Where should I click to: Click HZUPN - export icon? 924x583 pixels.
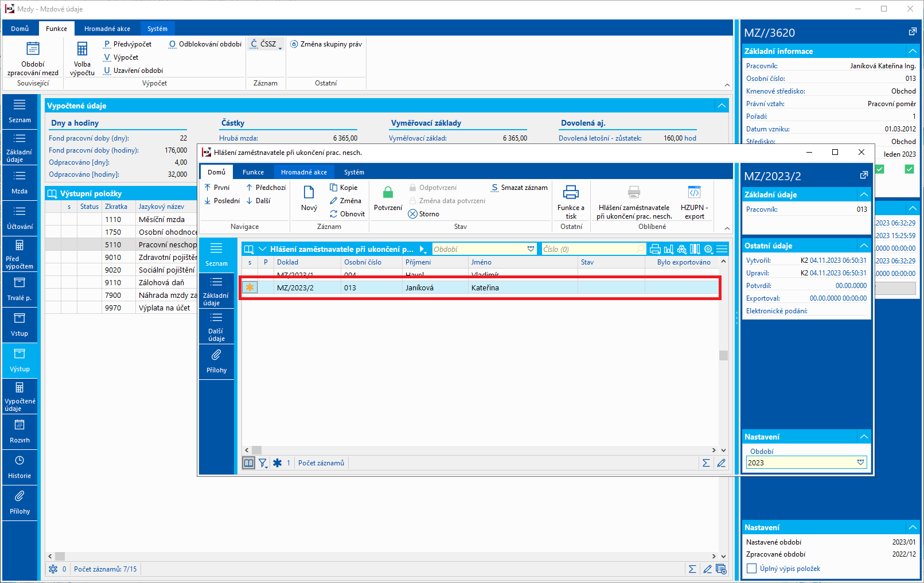point(694,192)
